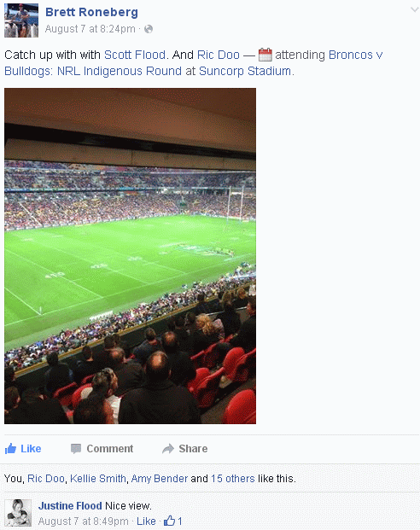420x530 pixels.
Task: Toggle the blue Like thumbs-up on post
Action: [x=10, y=449]
